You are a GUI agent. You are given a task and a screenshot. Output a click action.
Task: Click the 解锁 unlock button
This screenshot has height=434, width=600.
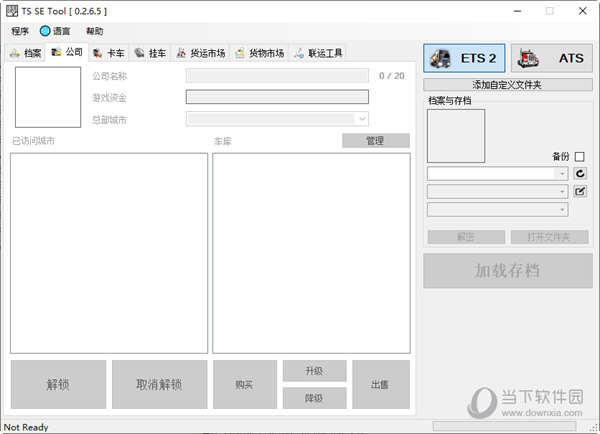click(x=58, y=384)
